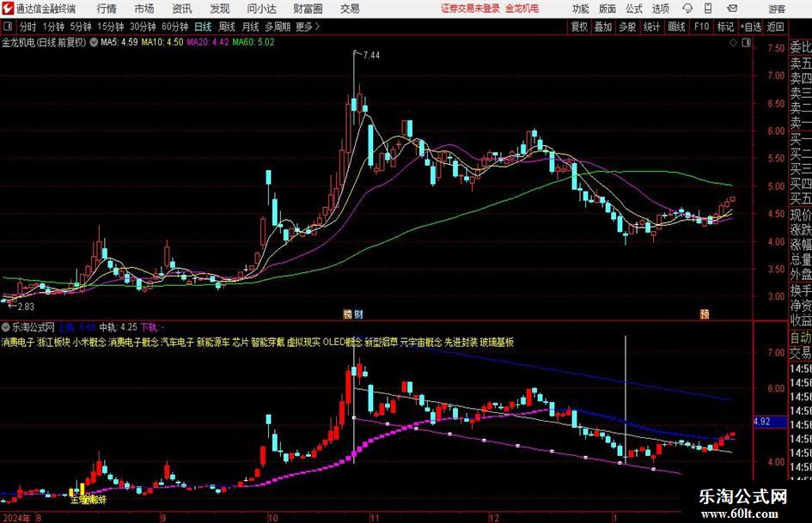Image resolution: width=812 pixels, height=523 pixels.
Task: Click the 复权 button
Action: [579, 27]
